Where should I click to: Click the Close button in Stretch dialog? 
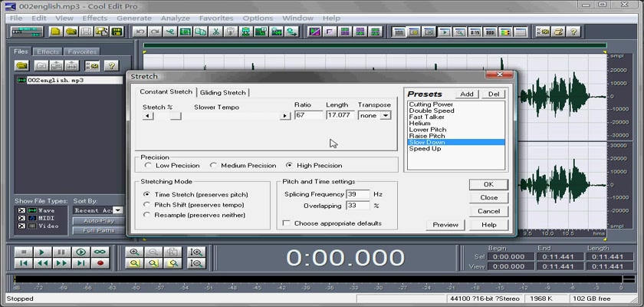pos(488,198)
